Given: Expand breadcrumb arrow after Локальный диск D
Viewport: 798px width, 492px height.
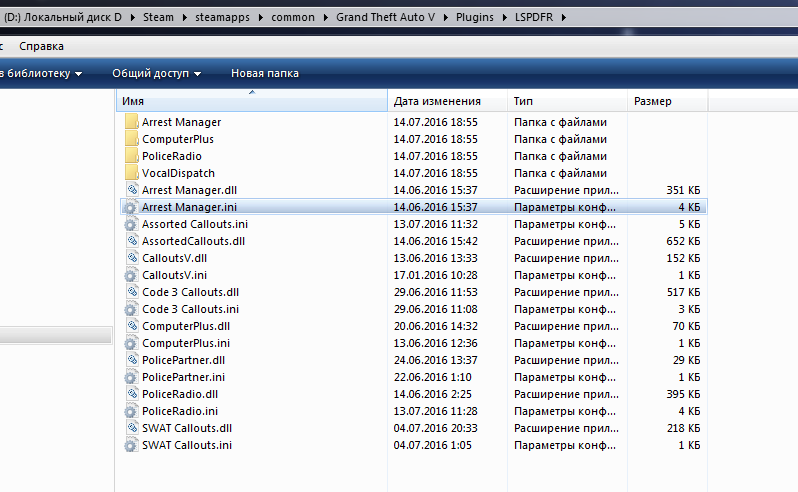Looking at the screenshot, I should [132, 17].
